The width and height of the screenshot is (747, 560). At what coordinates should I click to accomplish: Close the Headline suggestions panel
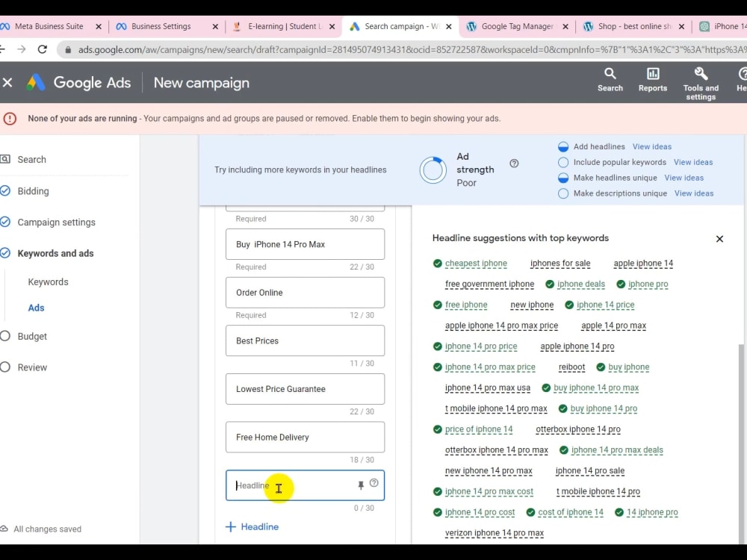[719, 239]
